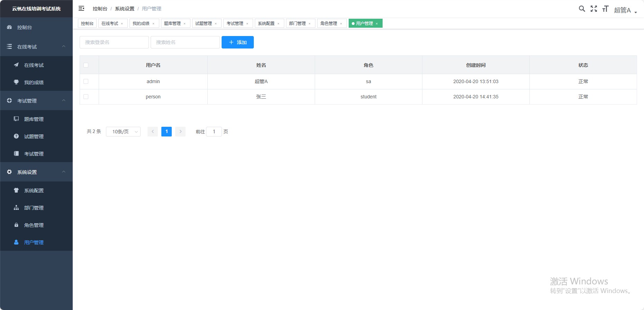Close the 部门管理 tab

(310, 24)
